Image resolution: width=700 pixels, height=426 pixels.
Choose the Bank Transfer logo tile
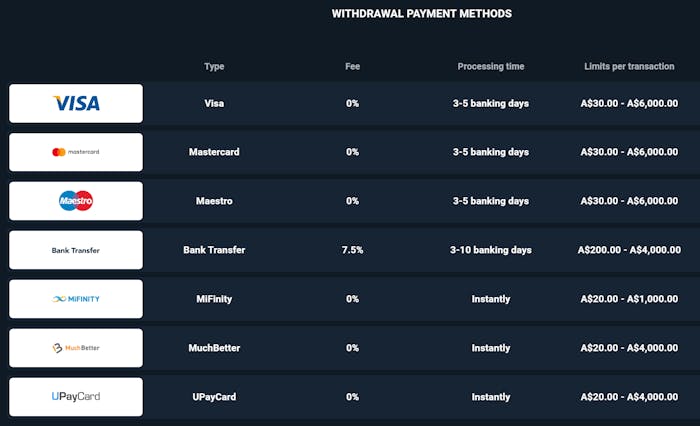(x=76, y=250)
